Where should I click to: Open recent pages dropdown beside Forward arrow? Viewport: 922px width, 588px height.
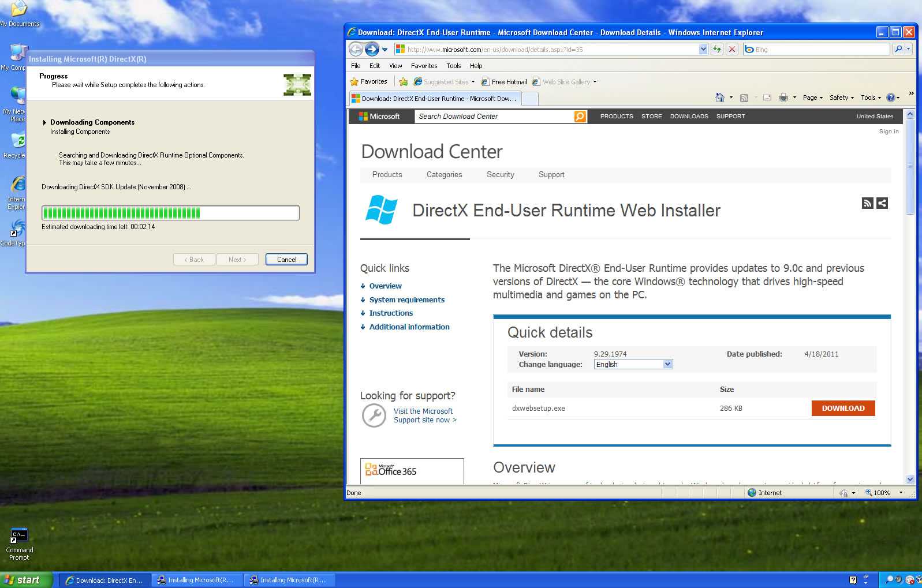coord(385,50)
